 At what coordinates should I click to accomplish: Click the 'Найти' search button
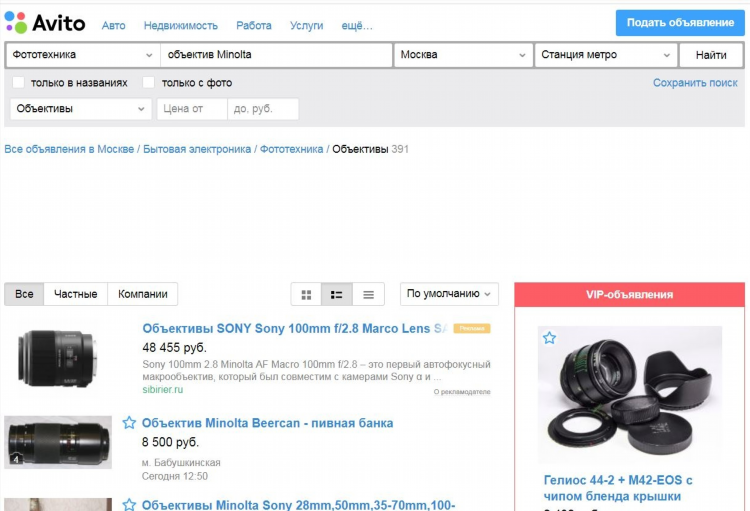point(711,55)
